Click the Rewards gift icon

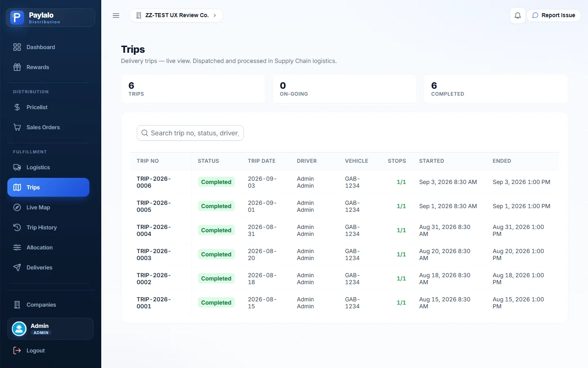tap(17, 67)
